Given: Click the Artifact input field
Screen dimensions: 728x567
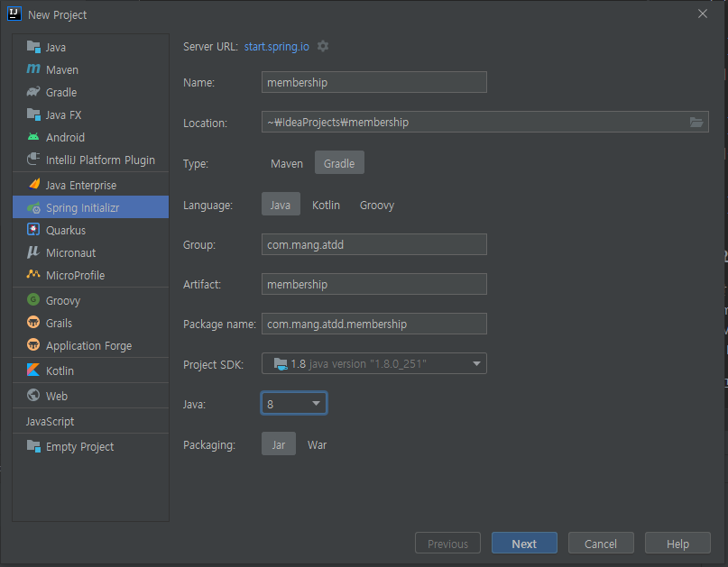Looking at the screenshot, I should pyautogui.click(x=374, y=284).
